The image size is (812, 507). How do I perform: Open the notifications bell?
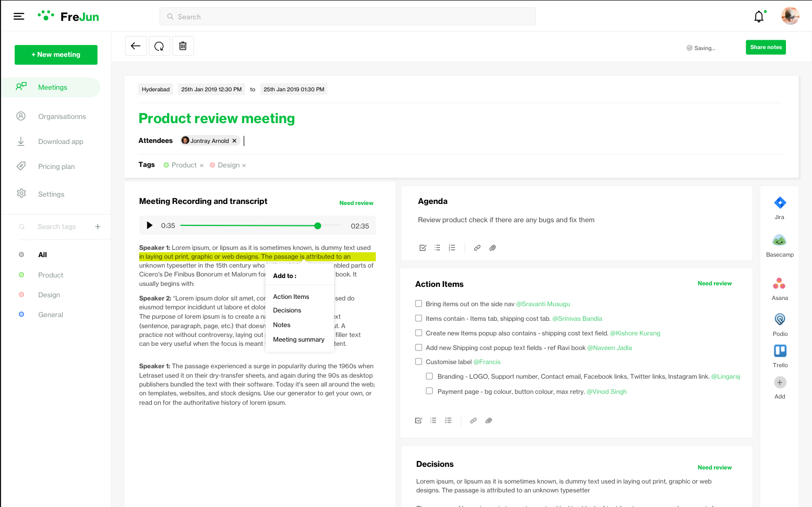click(759, 17)
